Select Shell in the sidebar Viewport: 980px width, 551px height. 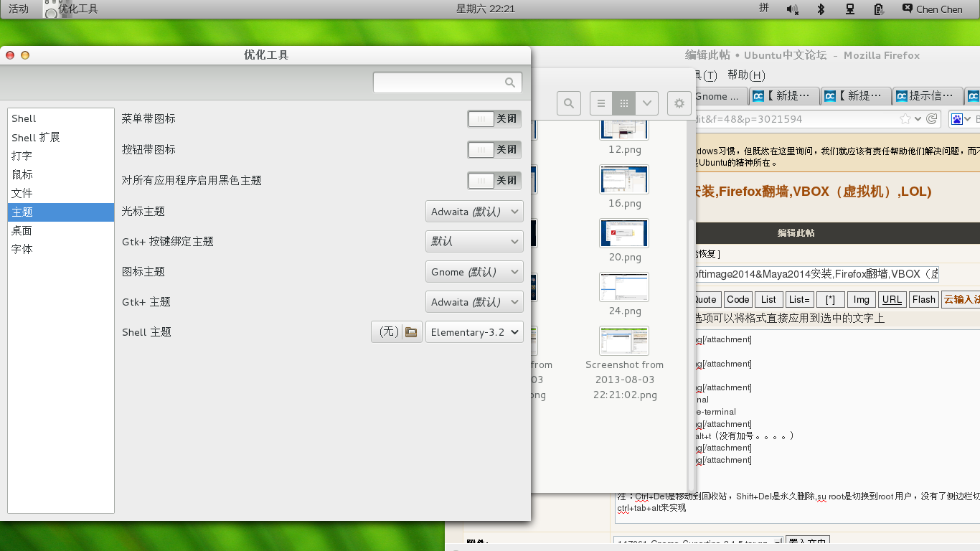pos(61,118)
